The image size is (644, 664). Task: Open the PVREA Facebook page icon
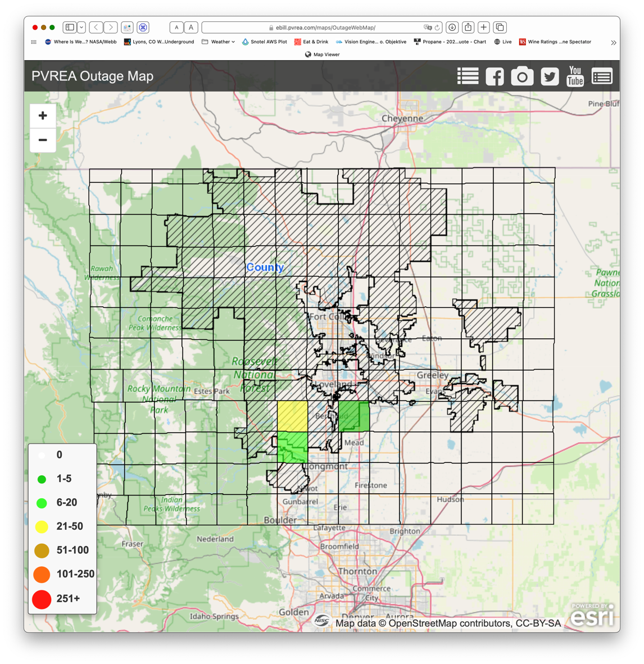[x=495, y=76]
